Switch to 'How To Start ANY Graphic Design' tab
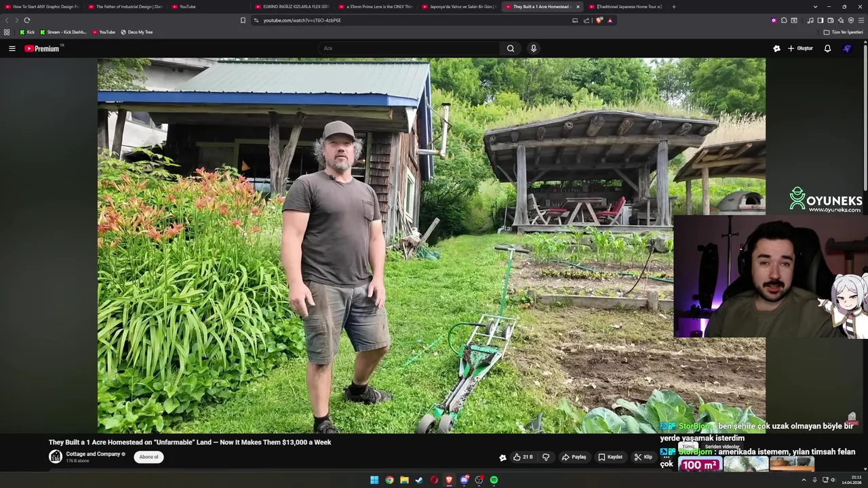Screen dimensions: 868x488 pyautogui.click(x=42, y=7)
